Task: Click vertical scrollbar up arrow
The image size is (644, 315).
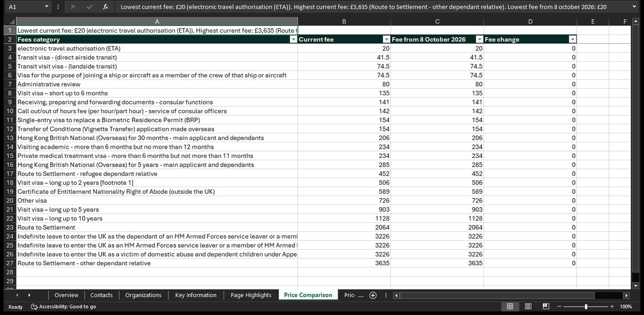Action: point(636,21)
